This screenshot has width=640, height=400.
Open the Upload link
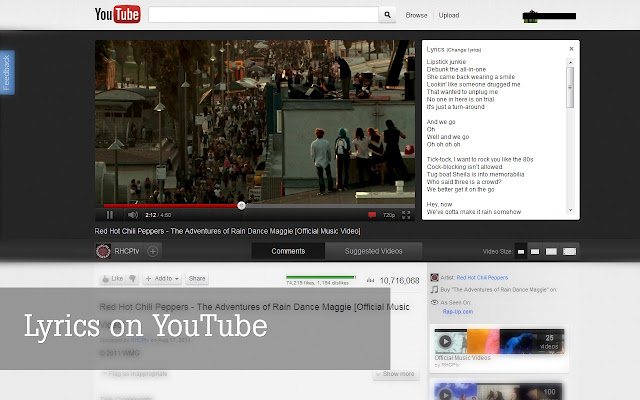(x=449, y=15)
